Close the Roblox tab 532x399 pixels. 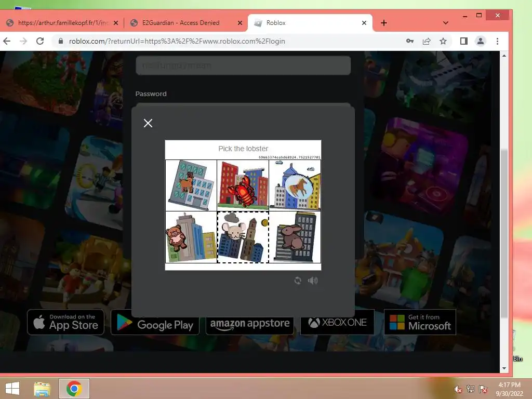tap(364, 23)
